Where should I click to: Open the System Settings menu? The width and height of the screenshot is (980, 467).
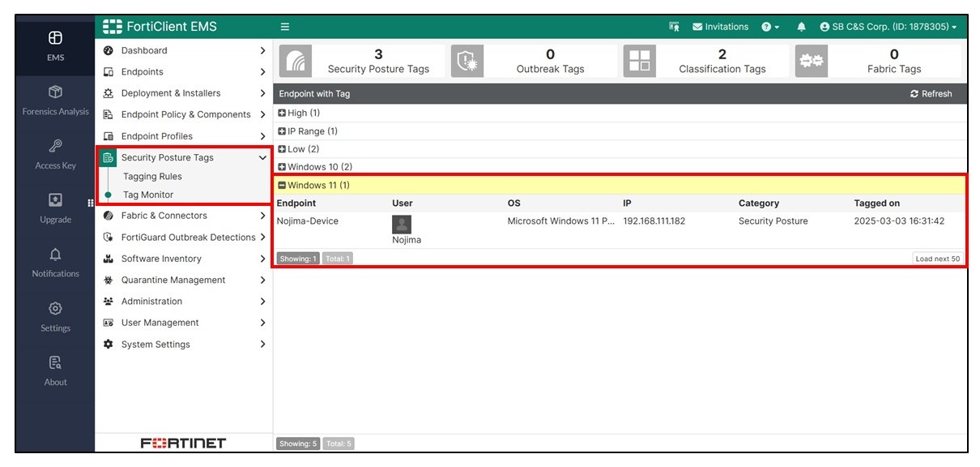click(184, 345)
